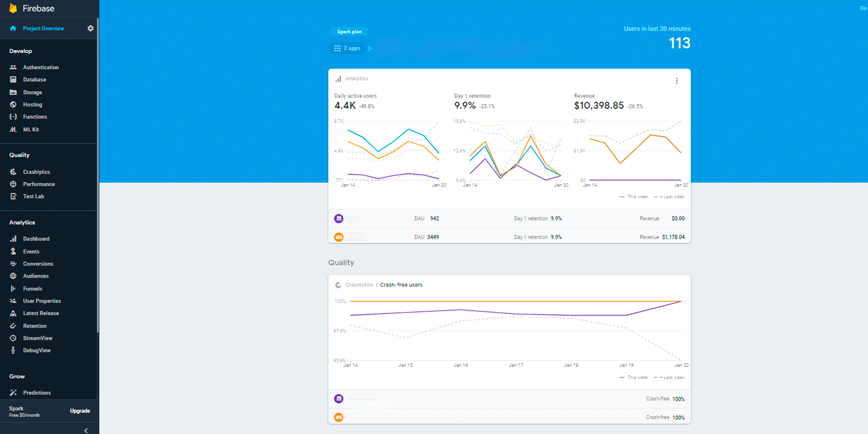868x434 pixels.
Task: Select the Android app row icon in Analytics
Action: tap(339, 218)
